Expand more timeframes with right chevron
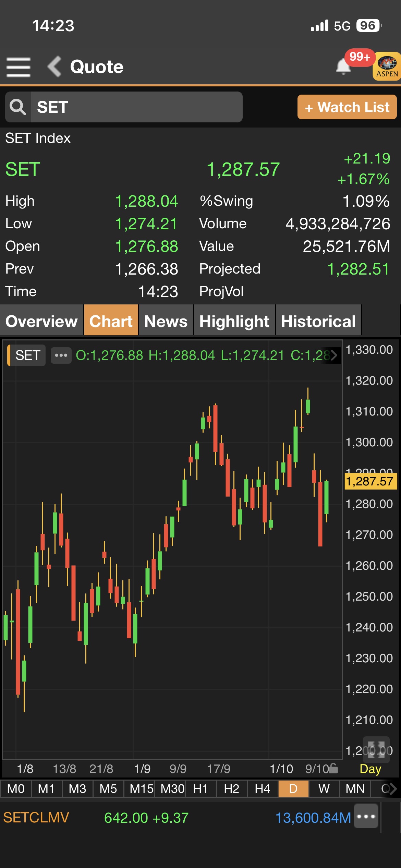This screenshot has width=401, height=868. pyautogui.click(x=393, y=789)
